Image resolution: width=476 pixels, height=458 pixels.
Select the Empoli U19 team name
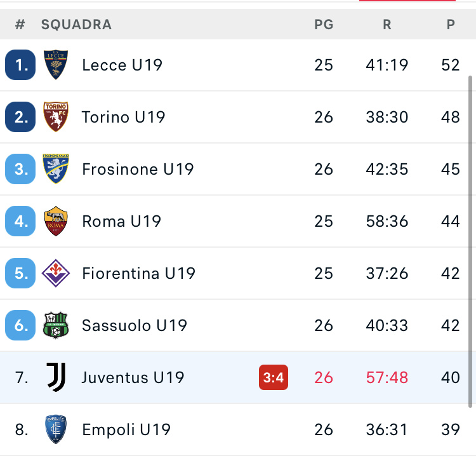click(x=126, y=429)
